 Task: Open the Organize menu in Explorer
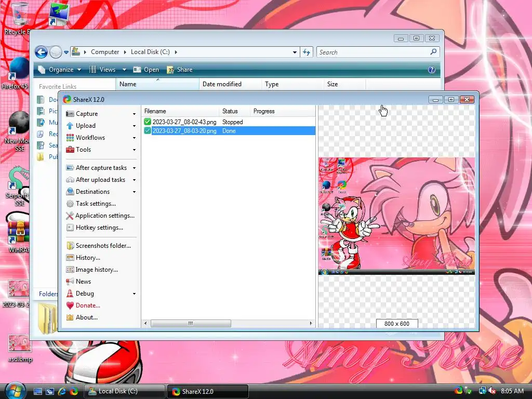tap(60, 70)
